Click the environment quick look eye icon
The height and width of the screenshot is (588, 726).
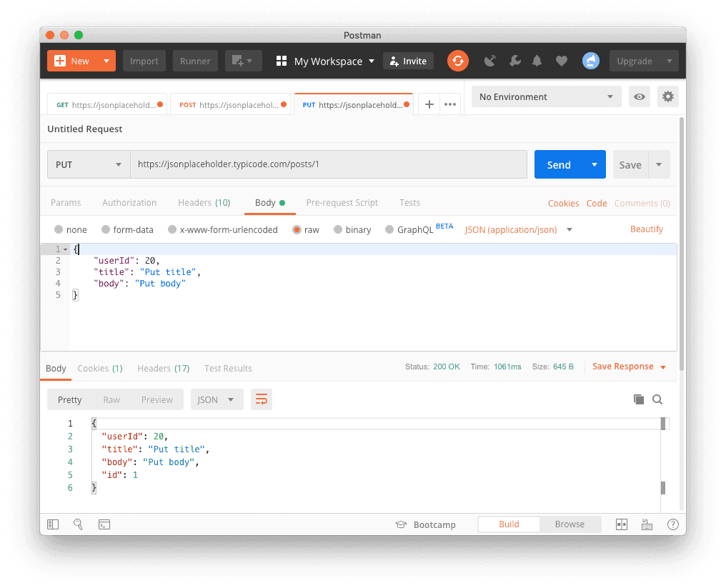(x=640, y=97)
